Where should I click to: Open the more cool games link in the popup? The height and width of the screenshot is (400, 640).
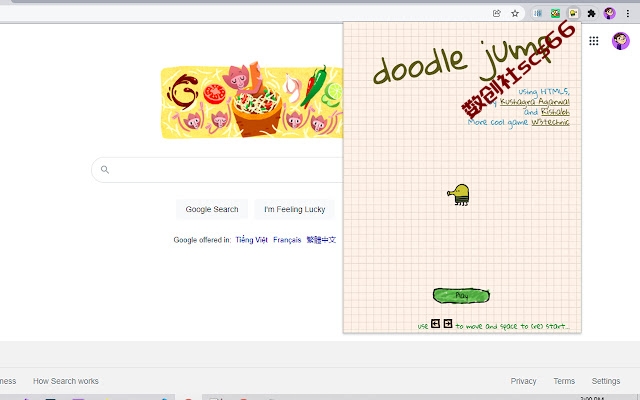550,122
